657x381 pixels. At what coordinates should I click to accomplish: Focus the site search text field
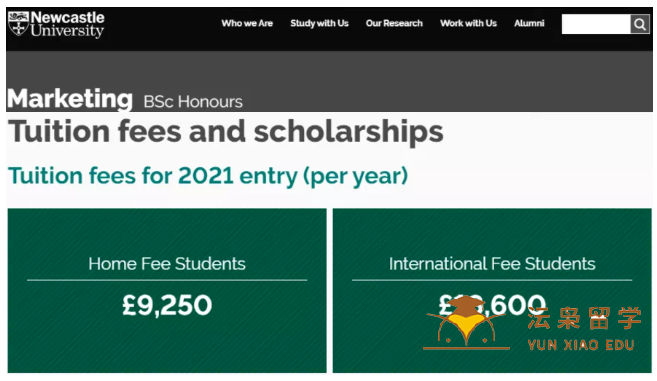[x=596, y=24]
